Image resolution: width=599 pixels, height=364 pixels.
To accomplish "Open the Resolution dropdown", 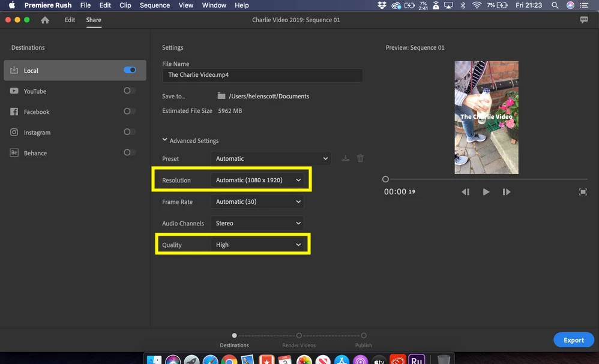I will (x=257, y=180).
